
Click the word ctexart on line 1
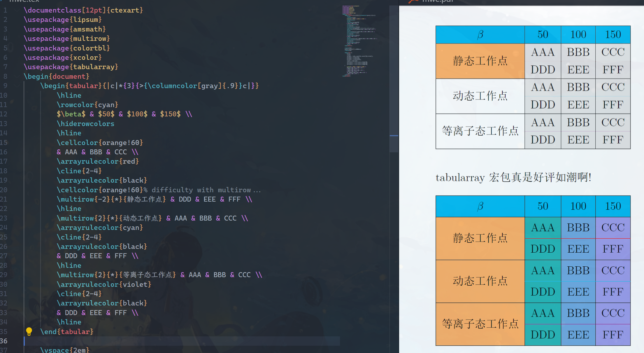click(125, 10)
